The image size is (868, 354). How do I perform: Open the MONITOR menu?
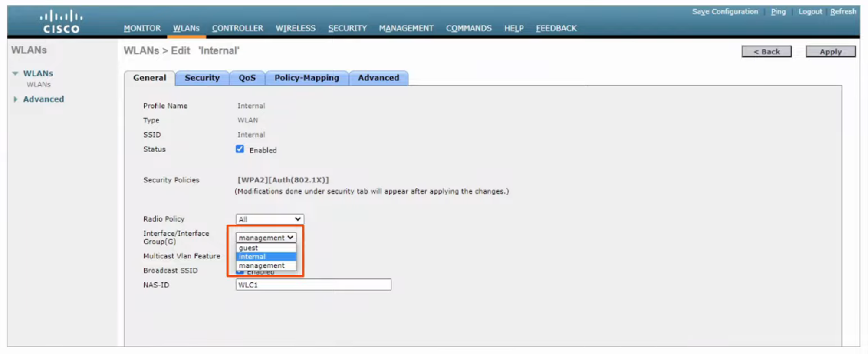pos(142,28)
